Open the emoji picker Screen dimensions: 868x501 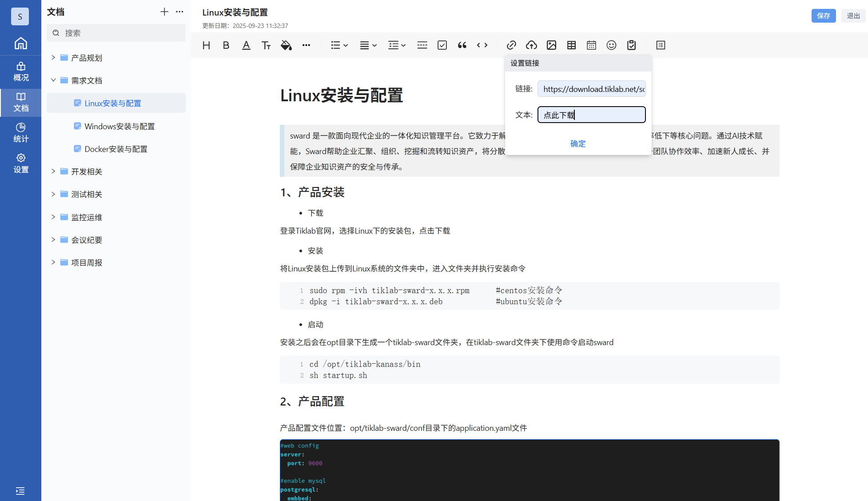(611, 45)
